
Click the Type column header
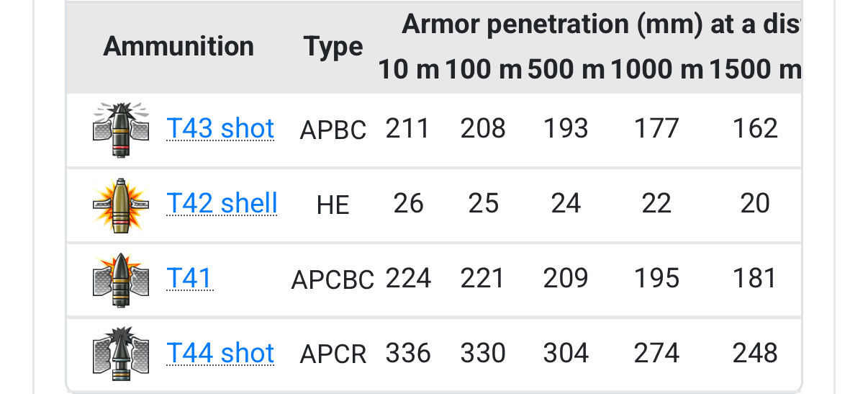(333, 47)
